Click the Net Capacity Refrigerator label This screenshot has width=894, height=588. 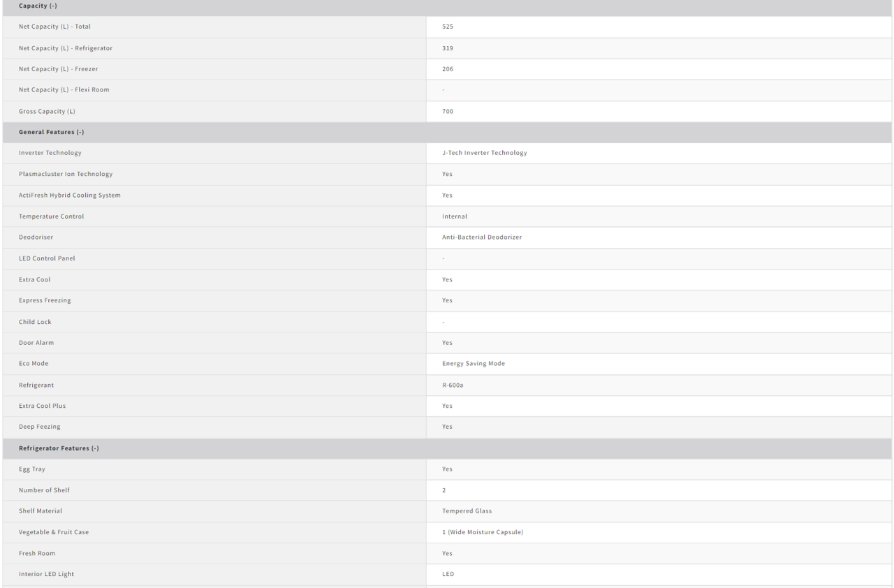pyautogui.click(x=65, y=48)
